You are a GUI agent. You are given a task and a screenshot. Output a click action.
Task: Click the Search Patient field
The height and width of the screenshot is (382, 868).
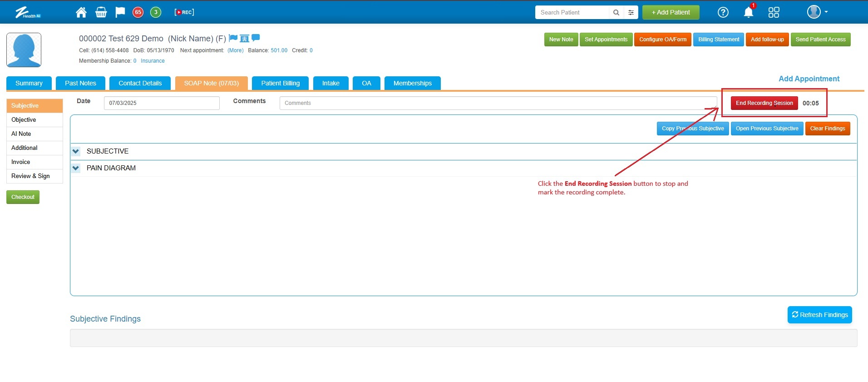572,12
